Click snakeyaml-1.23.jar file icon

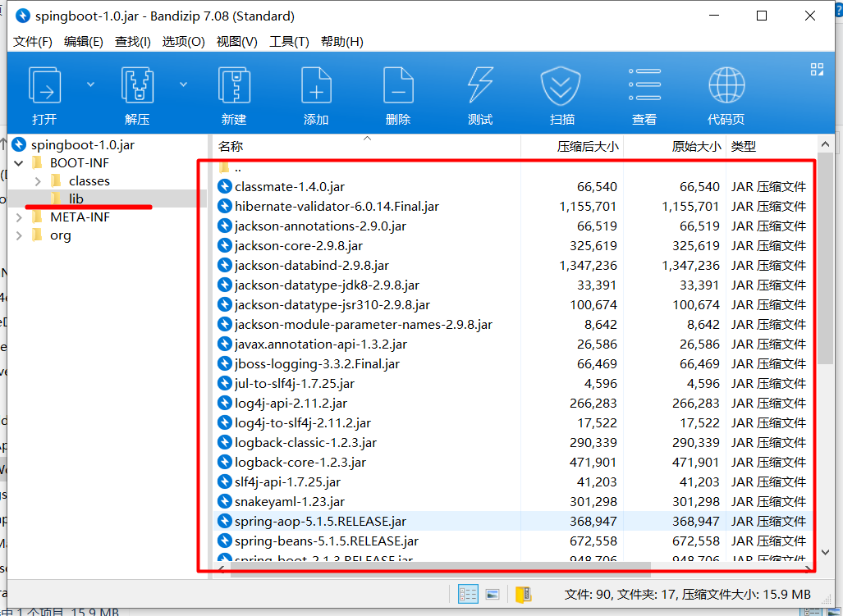[224, 501]
